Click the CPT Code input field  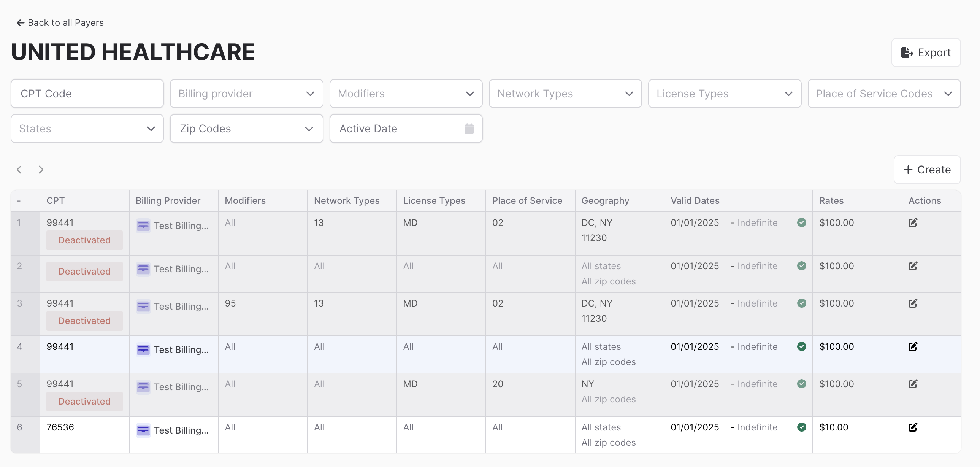tap(87, 94)
